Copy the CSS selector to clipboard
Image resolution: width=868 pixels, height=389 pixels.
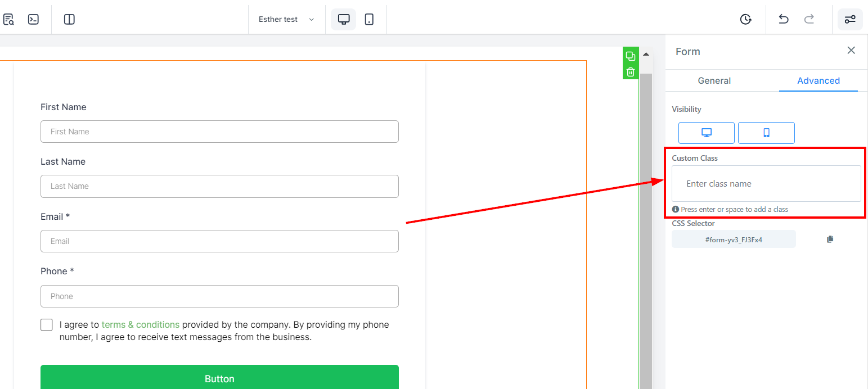[830, 239]
